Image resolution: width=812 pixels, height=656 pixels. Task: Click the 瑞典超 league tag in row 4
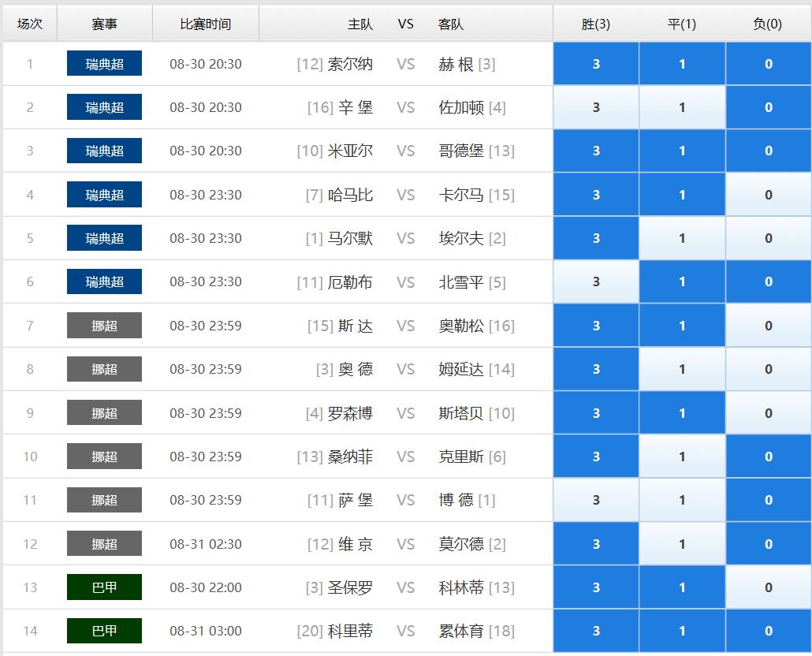point(104,195)
